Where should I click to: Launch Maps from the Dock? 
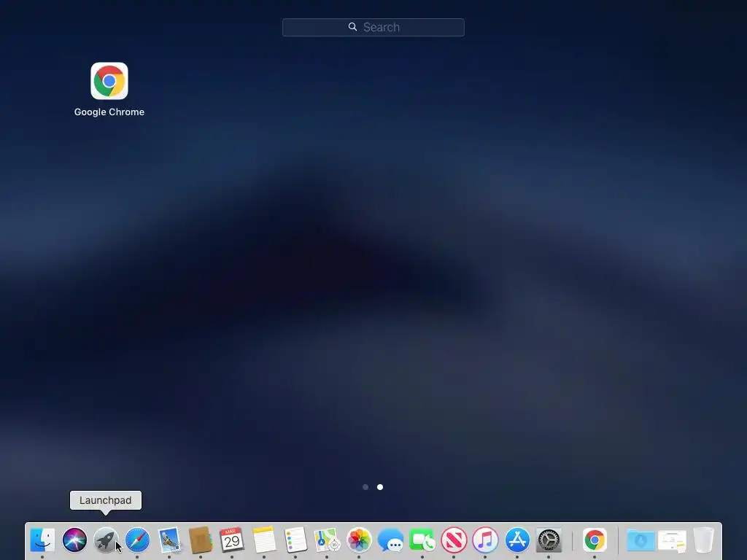(327, 540)
